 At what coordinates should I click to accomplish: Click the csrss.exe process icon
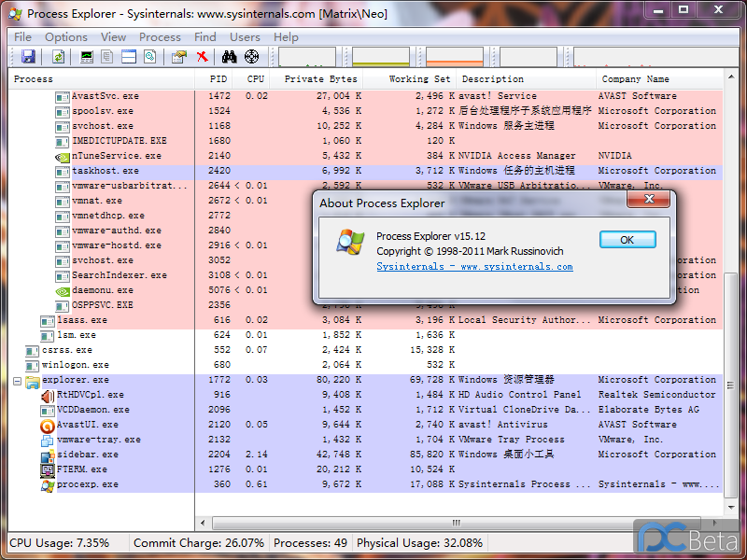point(32,351)
